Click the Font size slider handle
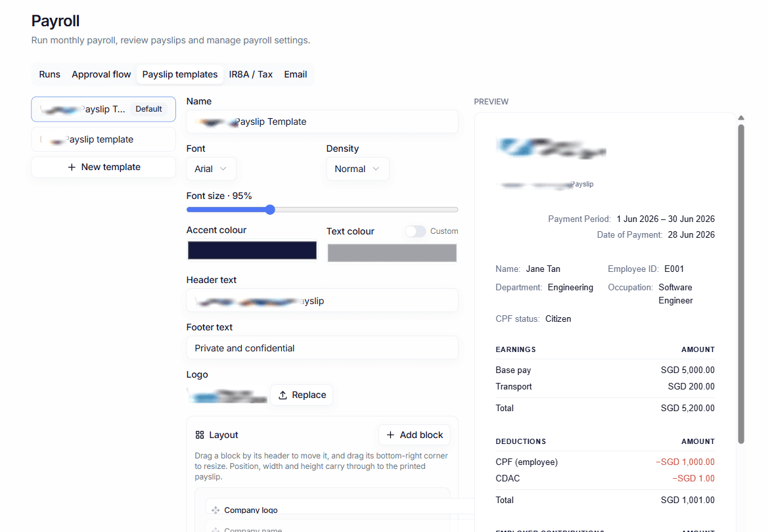The image size is (768, 532). pyautogui.click(x=270, y=210)
